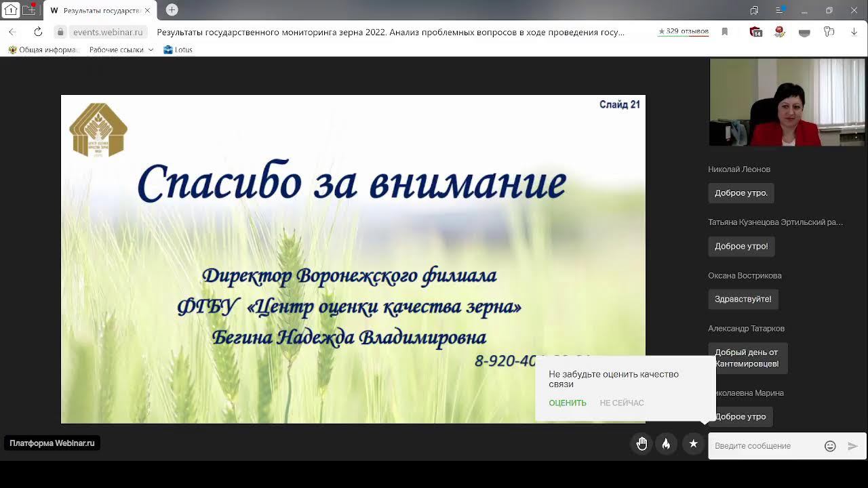
Task: Open the presenter's webcam video
Action: pyautogui.click(x=787, y=102)
